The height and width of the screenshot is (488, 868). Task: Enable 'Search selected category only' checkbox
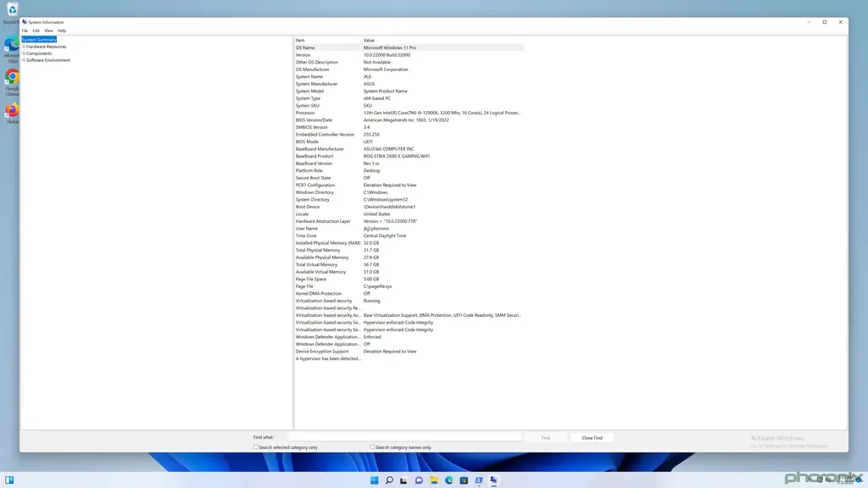[256, 447]
